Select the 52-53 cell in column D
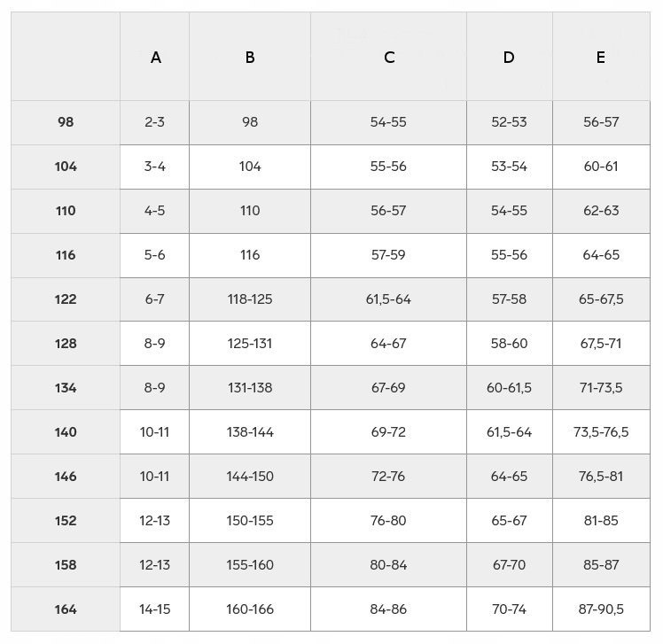This screenshot has width=663, height=644. [x=509, y=122]
